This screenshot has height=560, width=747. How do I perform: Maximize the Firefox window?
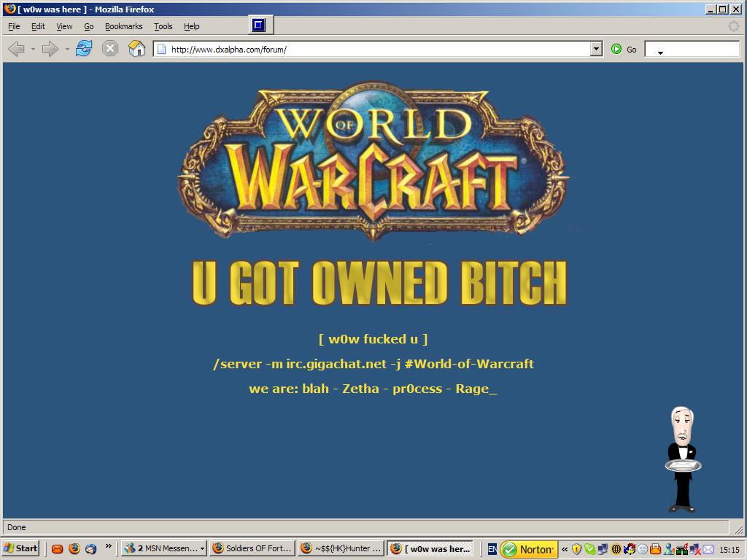(x=723, y=9)
